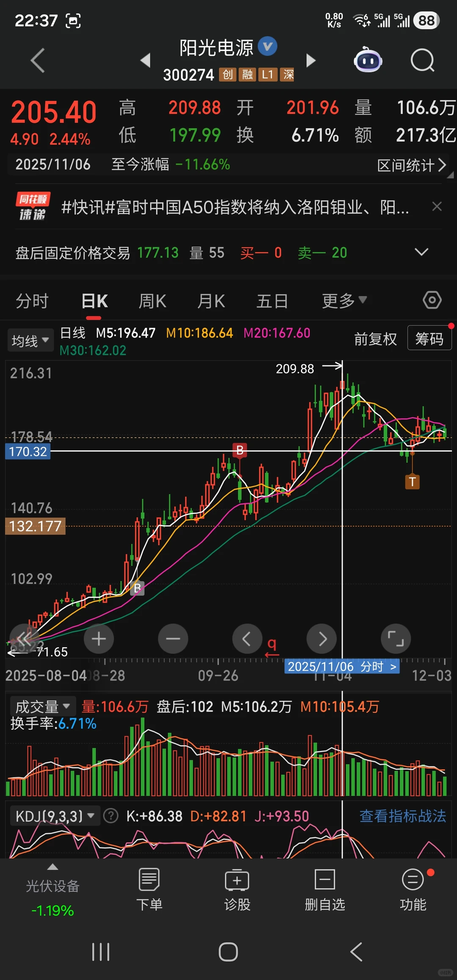Open the 更多 more periods dropdown
Screen dimensions: 457x980
pyautogui.click(x=344, y=301)
